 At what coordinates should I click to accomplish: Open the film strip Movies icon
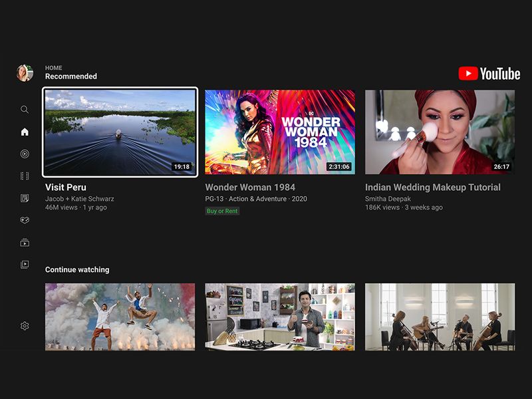point(25,176)
